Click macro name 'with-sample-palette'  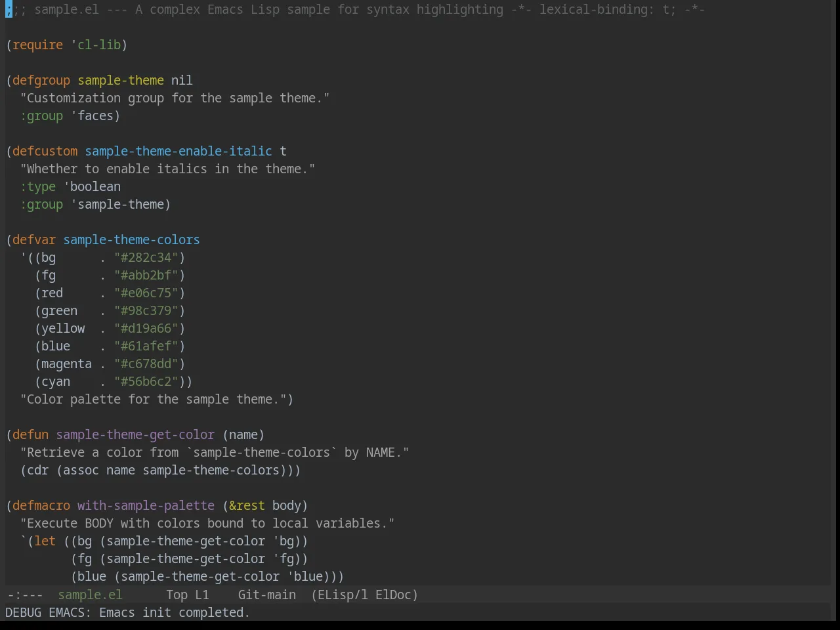(x=146, y=505)
